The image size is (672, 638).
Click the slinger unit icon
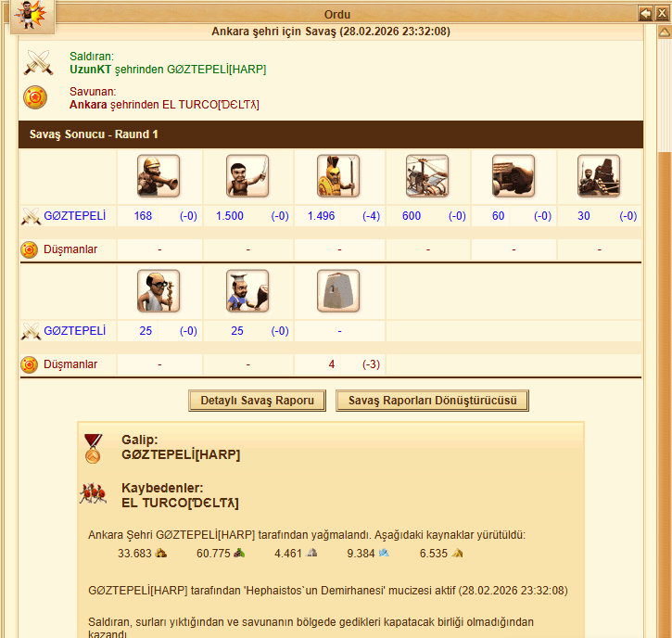(158, 176)
